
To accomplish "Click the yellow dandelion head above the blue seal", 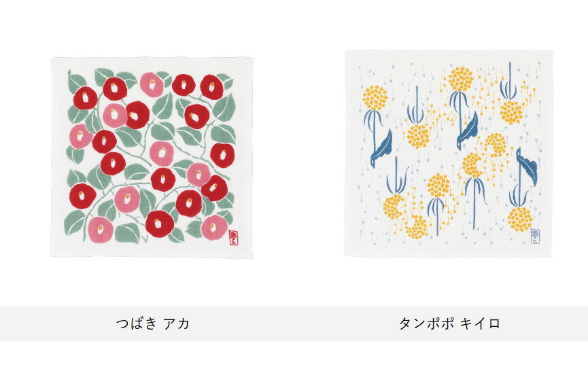I will pyautogui.click(x=520, y=219).
